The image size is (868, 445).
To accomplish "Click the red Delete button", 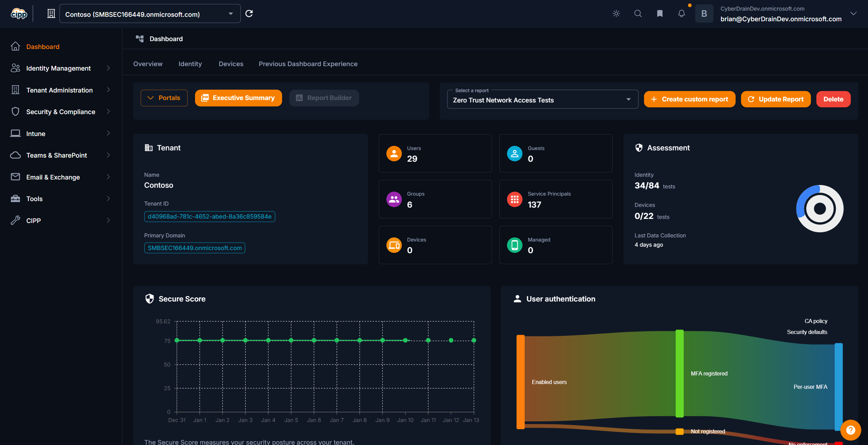I will [833, 99].
